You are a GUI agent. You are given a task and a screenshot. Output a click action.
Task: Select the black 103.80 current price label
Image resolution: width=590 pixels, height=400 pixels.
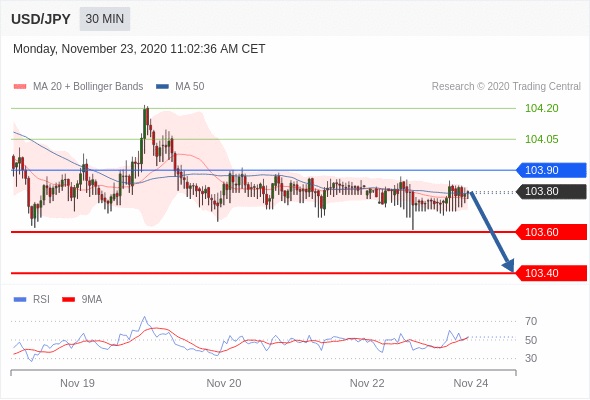tap(550, 192)
